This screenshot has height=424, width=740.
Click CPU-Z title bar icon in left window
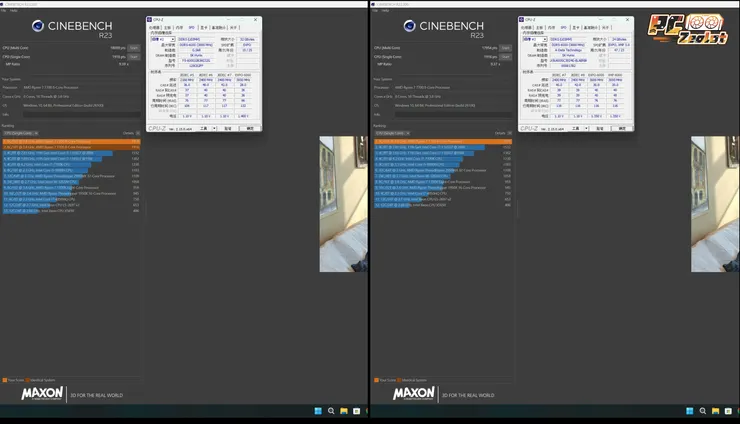[x=150, y=20]
